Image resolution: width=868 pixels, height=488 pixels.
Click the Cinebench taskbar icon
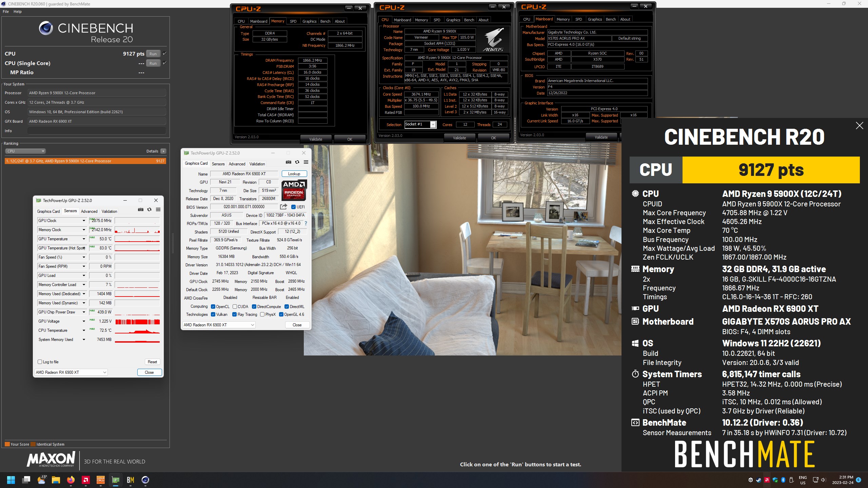point(145,480)
